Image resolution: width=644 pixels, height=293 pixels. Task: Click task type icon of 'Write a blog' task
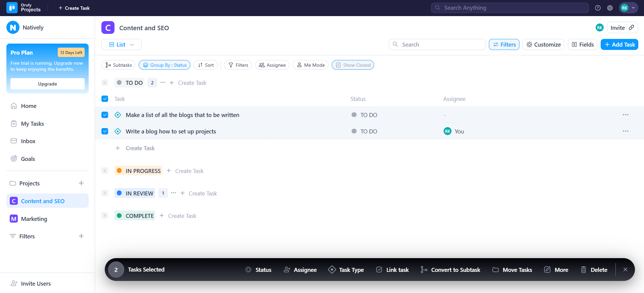[118, 131]
